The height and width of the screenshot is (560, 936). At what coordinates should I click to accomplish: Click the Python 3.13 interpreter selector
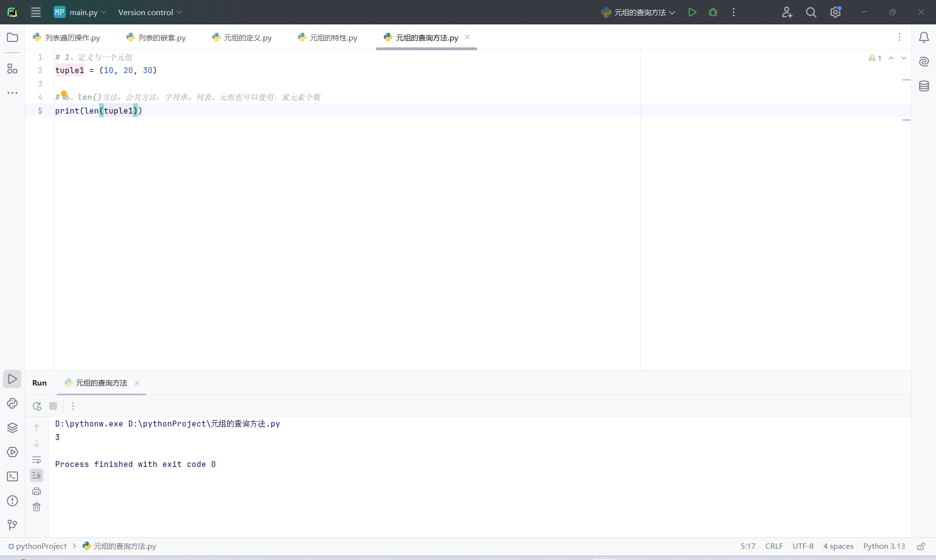[x=884, y=546]
